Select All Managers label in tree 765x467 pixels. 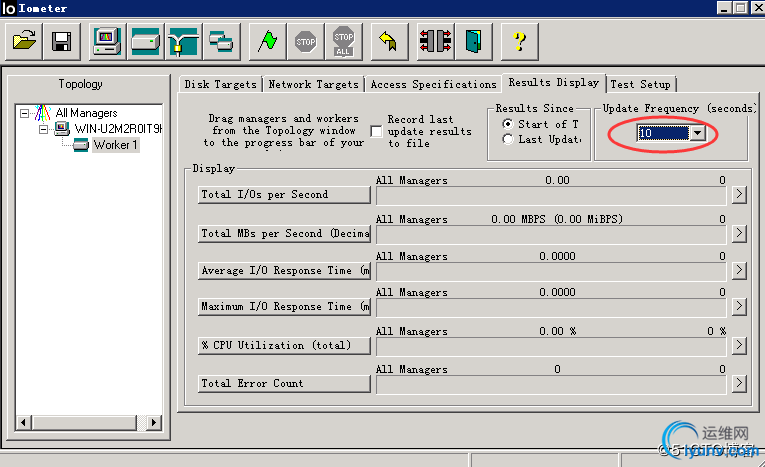tap(86, 113)
